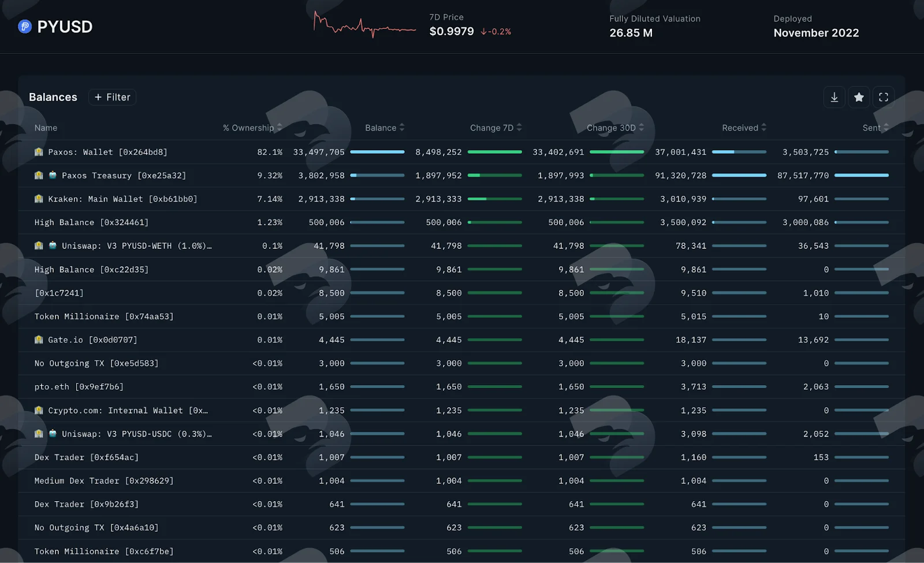Screen dimensions: 924x563
Task: Click the PYUSD token title
Action: tap(65, 27)
